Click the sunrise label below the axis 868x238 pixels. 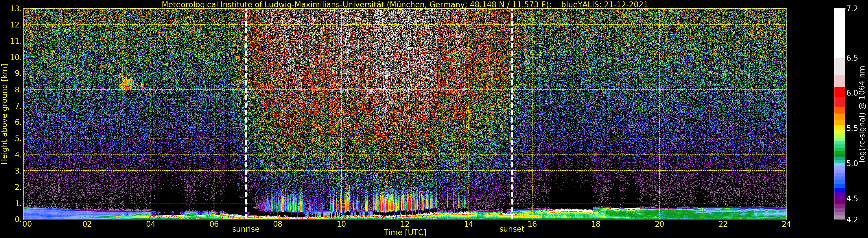click(x=246, y=229)
